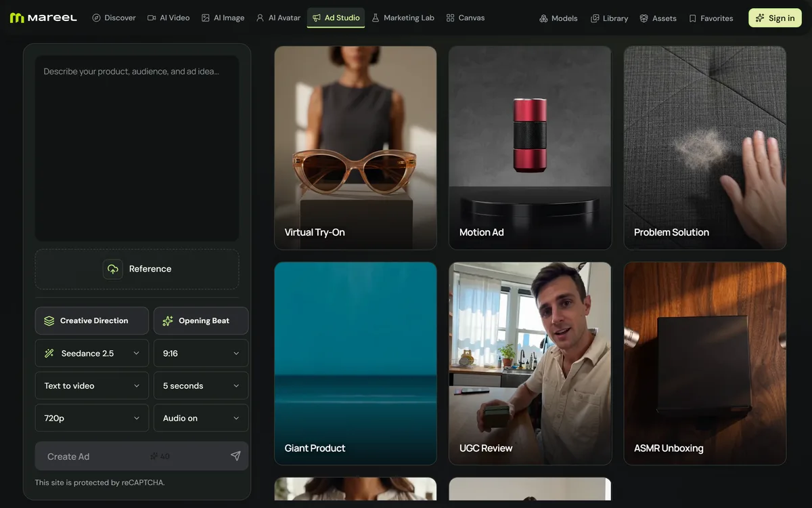Open the Audio on dropdown

(201, 419)
